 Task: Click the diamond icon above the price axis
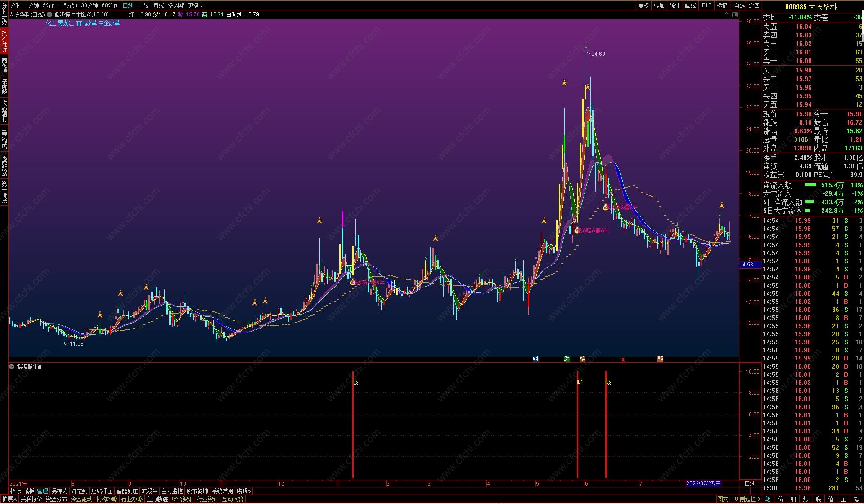click(x=726, y=14)
